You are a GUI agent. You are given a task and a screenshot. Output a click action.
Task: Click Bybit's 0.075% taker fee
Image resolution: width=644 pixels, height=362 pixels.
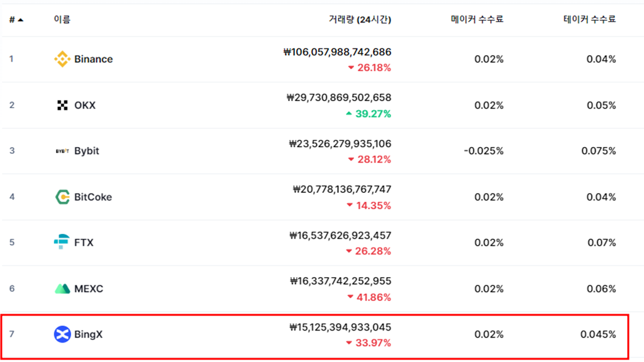[599, 151]
